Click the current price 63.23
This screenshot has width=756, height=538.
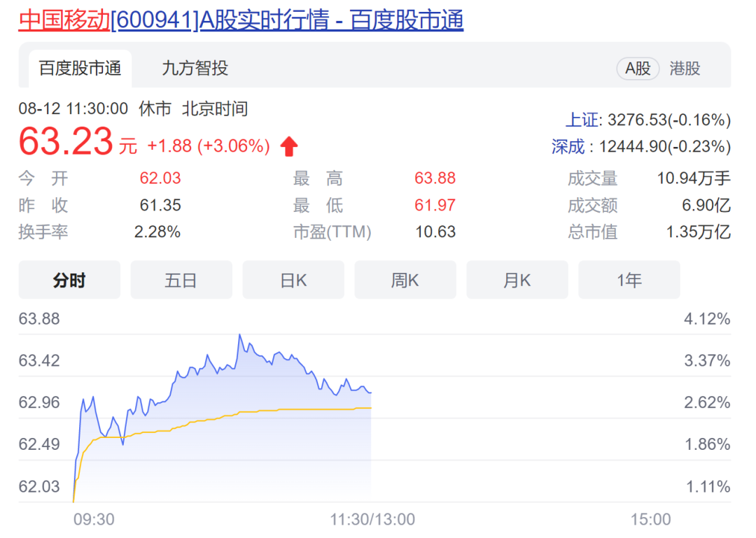(x=66, y=142)
